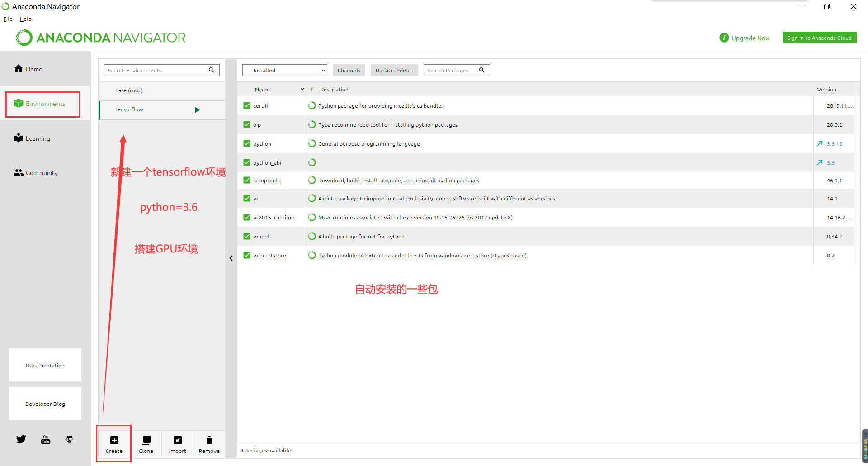
Task: Click the Twitter icon at bottom
Action: pos(21,439)
